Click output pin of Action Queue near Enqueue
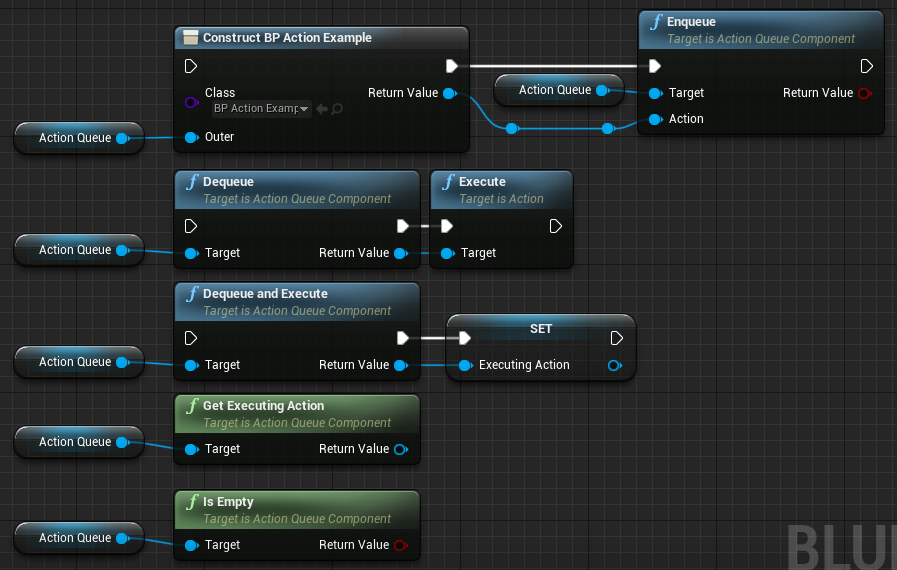Image resolution: width=897 pixels, height=570 pixels. (x=602, y=90)
